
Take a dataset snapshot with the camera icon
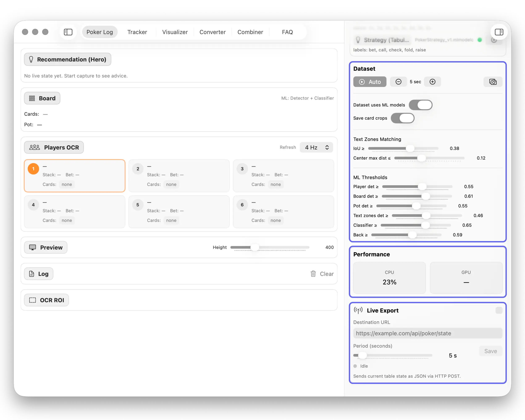pyautogui.click(x=493, y=82)
